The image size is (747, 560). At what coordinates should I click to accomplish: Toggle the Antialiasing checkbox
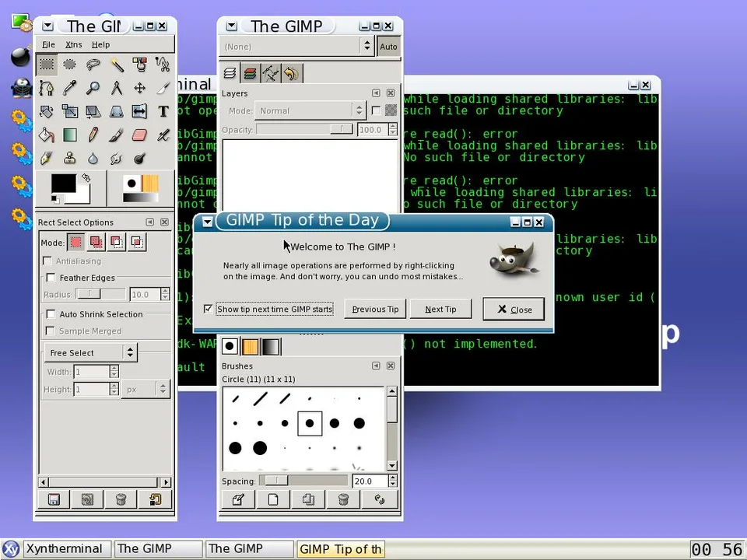47,261
